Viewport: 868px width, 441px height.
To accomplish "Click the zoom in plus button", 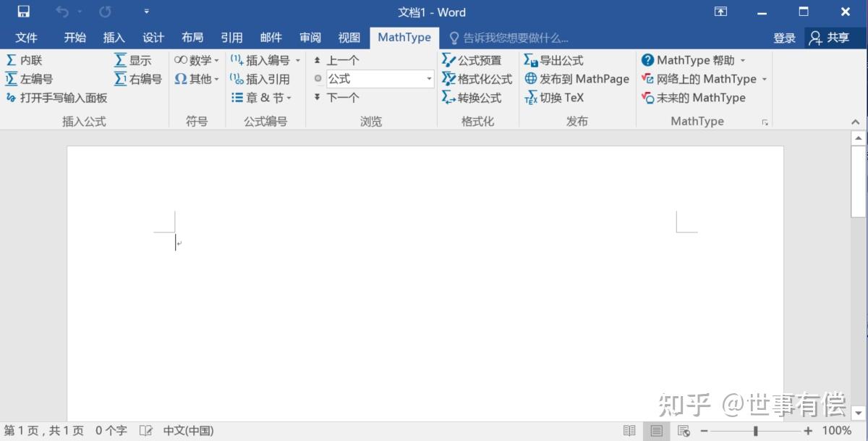I will click(x=808, y=431).
